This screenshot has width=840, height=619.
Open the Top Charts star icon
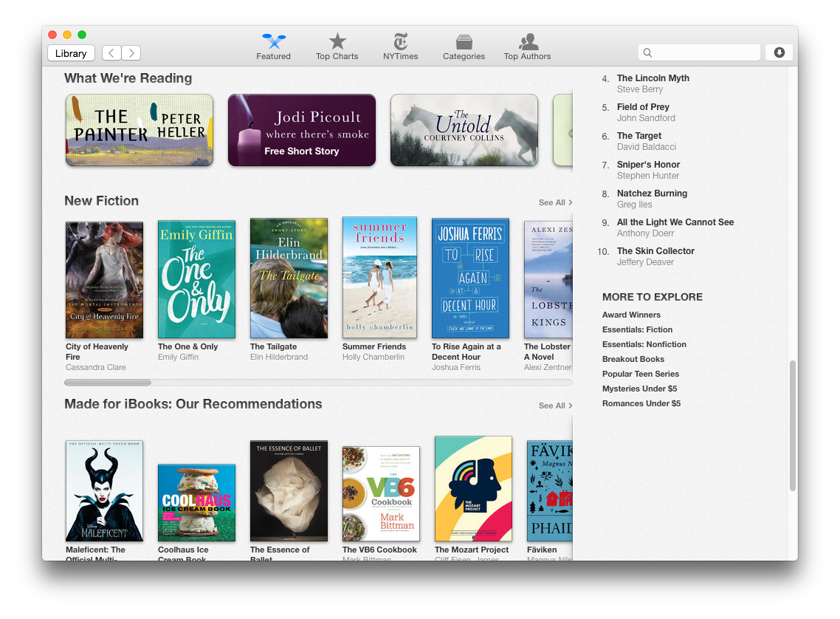point(337,41)
